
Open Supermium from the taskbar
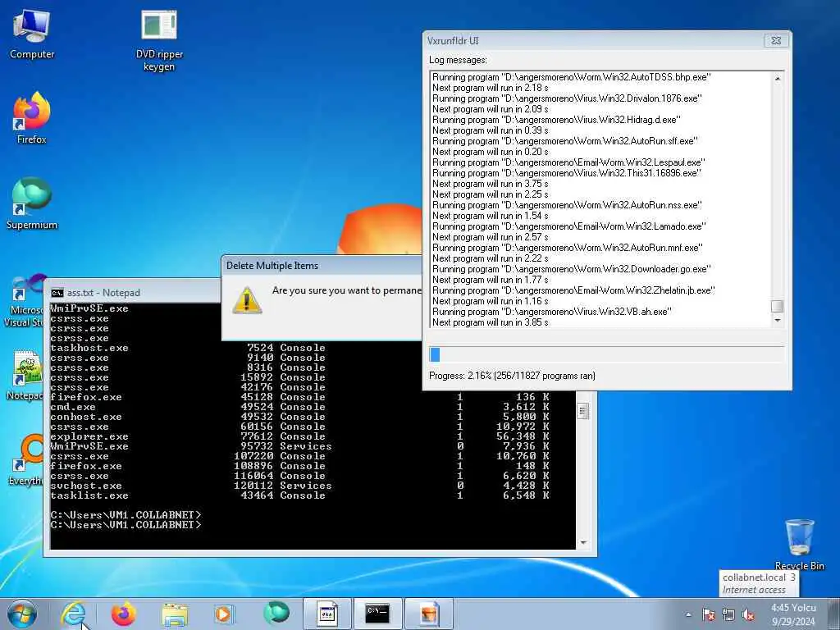[x=276, y=614]
